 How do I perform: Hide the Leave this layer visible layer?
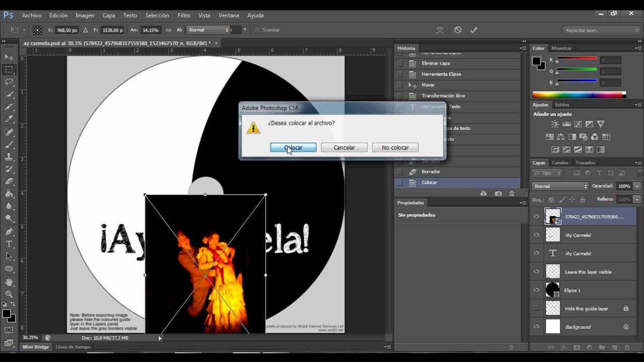coord(536,271)
